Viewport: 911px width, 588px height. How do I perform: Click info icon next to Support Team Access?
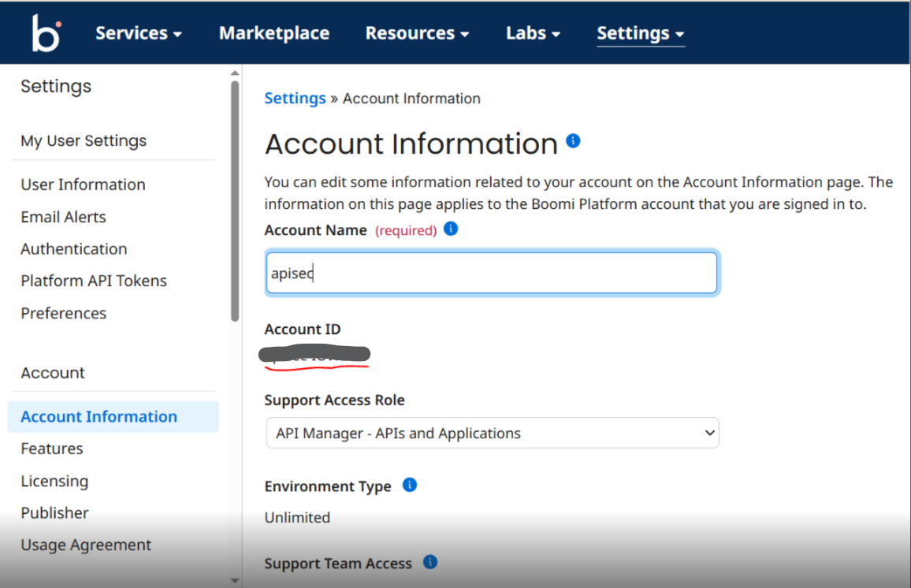point(430,562)
